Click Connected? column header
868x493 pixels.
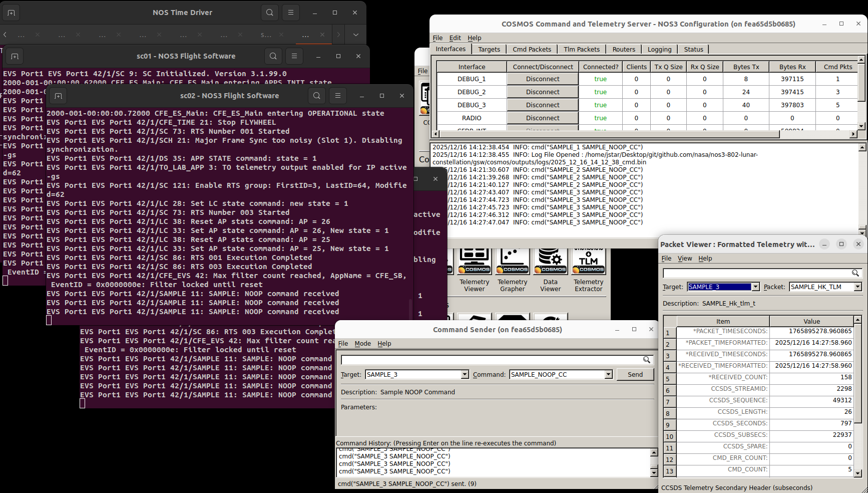(600, 67)
